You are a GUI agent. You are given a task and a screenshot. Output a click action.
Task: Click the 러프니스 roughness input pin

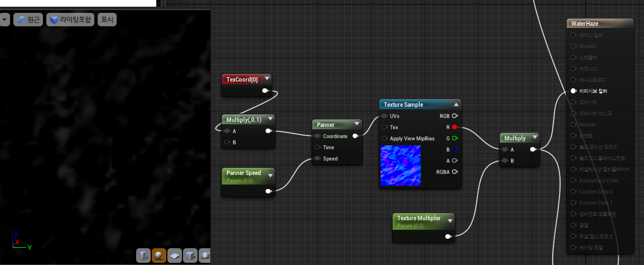coord(574,68)
